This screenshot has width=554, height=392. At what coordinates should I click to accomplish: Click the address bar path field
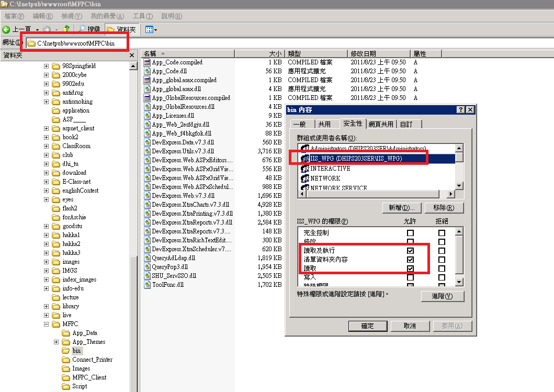point(78,43)
